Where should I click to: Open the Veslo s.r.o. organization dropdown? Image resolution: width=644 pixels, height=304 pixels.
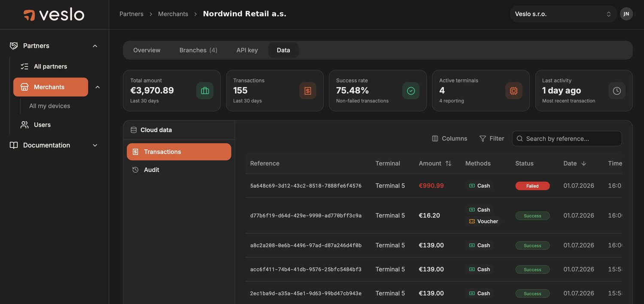(x=563, y=14)
